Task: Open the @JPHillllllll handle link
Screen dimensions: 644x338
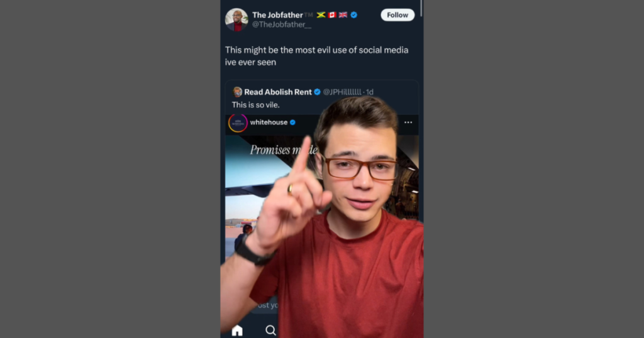Action: (x=342, y=92)
